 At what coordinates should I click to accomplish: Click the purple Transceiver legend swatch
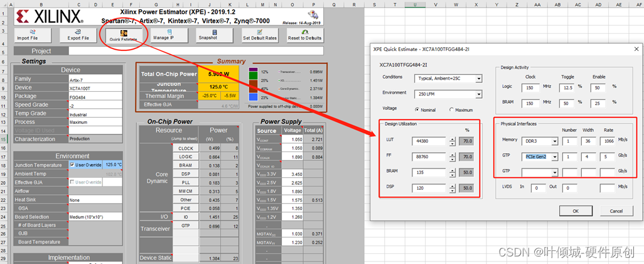point(253,71)
